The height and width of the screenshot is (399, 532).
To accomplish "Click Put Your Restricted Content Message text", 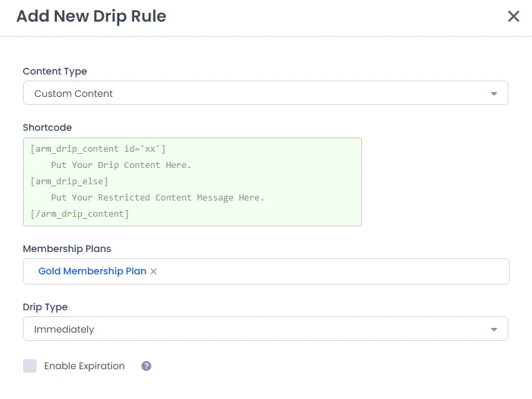I will pos(157,198).
